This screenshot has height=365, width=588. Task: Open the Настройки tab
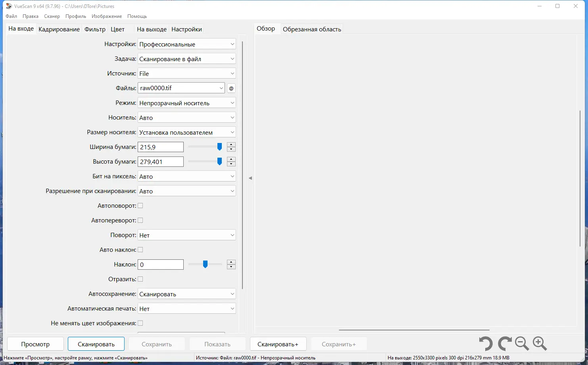coord(186,29)
